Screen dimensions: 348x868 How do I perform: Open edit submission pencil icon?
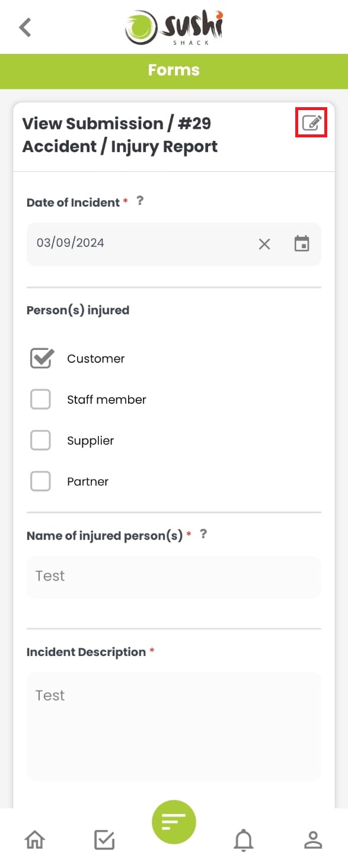(x=311, y=123)
